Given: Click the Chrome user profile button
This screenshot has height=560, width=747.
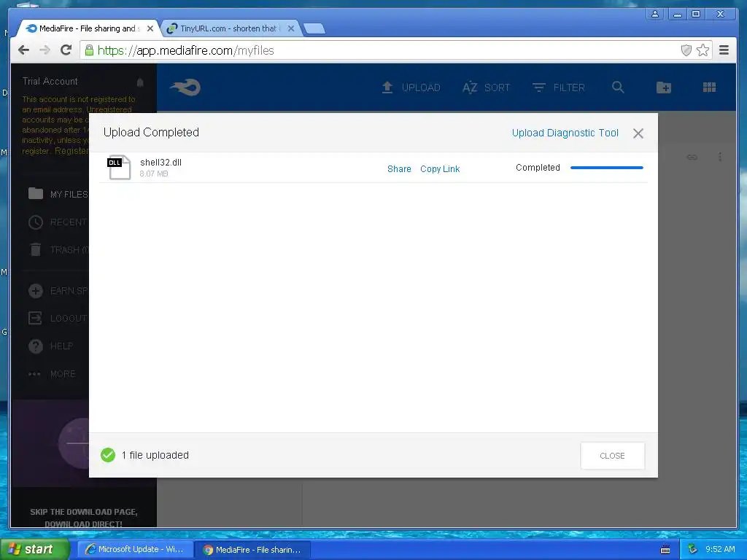Looking at the screenshot, I should coord(655,15).
